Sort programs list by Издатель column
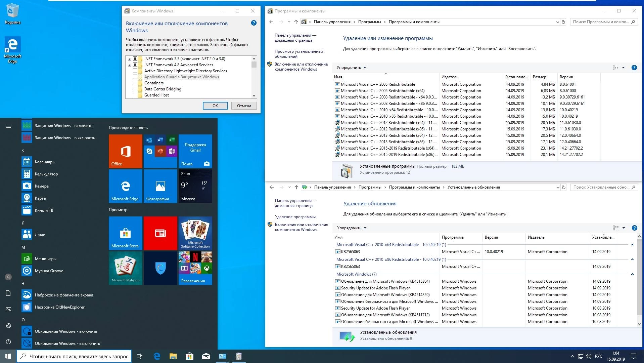This screenshot has width=644, height=363. [471, 77]
